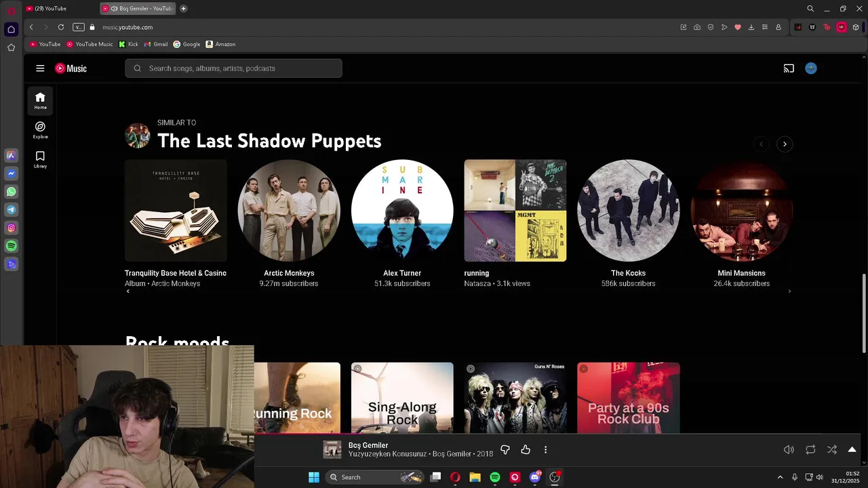Open the Google bookmark
Screen dimensions: 868x488
186,44
